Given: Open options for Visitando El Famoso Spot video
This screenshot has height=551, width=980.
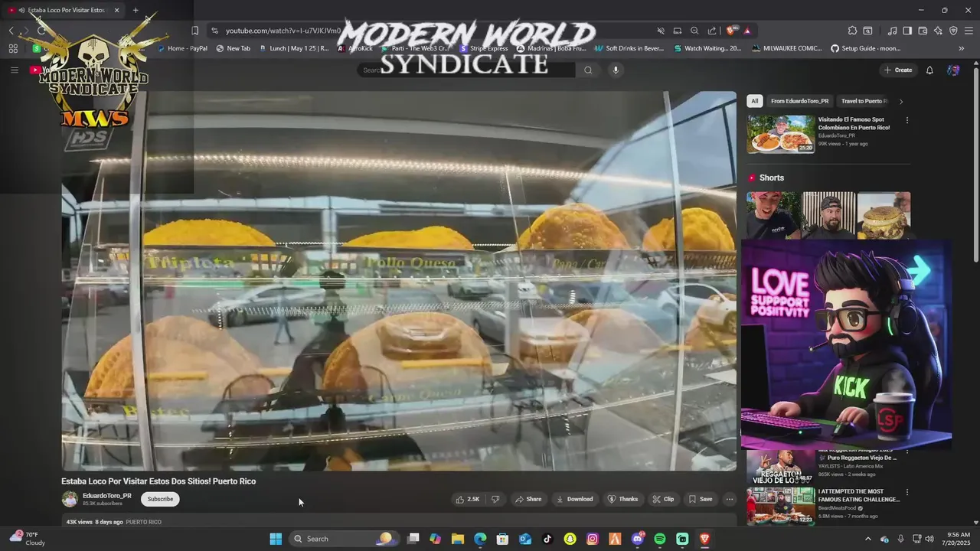Looking at the screenshot, I should 907,120.
